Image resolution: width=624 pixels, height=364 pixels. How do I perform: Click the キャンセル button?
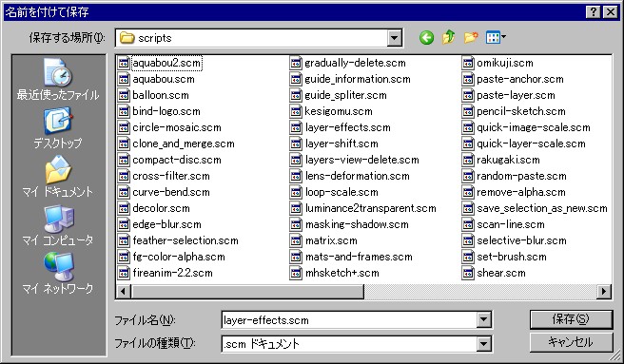571,342
